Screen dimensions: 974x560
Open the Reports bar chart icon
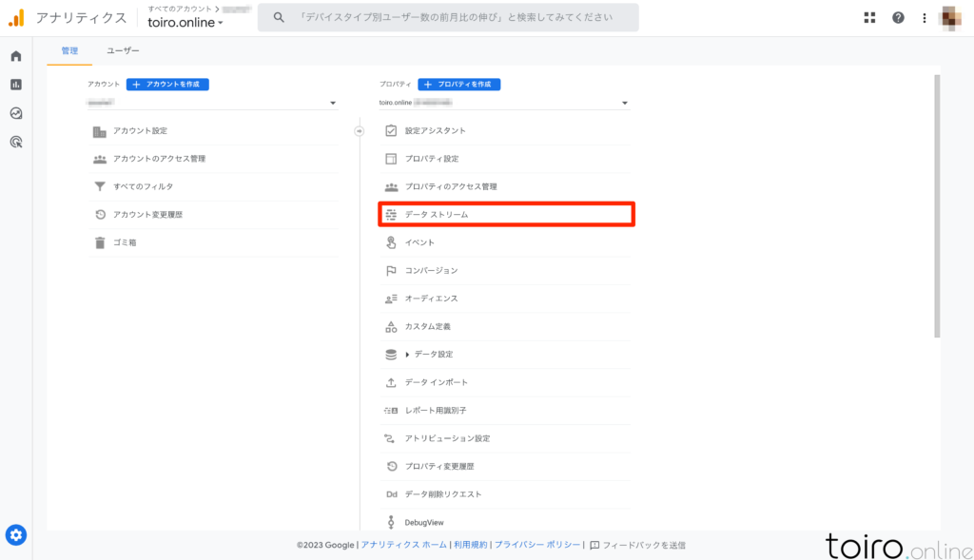[16, 85]
